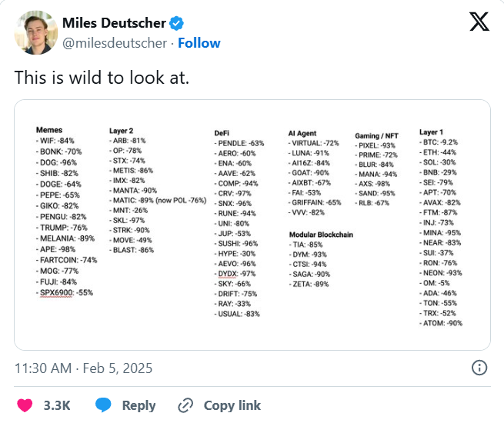
Task: Click the Memes heading in the image
Action: tap(49, 130)
